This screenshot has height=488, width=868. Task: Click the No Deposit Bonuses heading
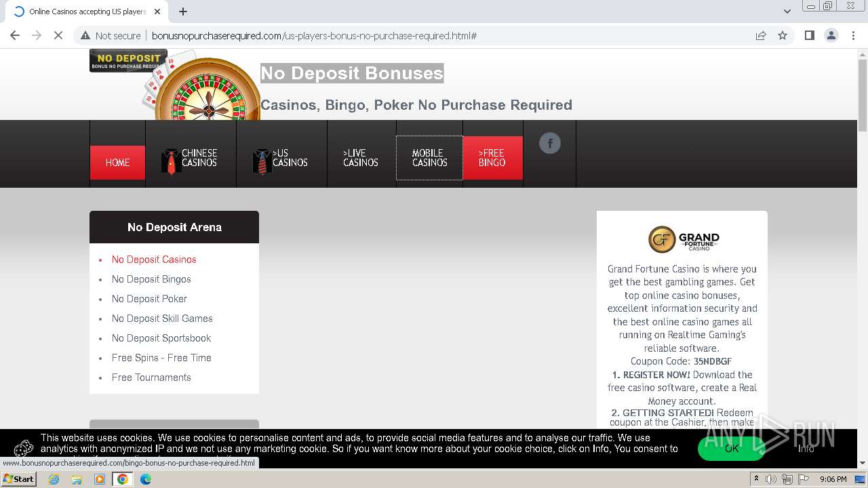click(352, 73)
